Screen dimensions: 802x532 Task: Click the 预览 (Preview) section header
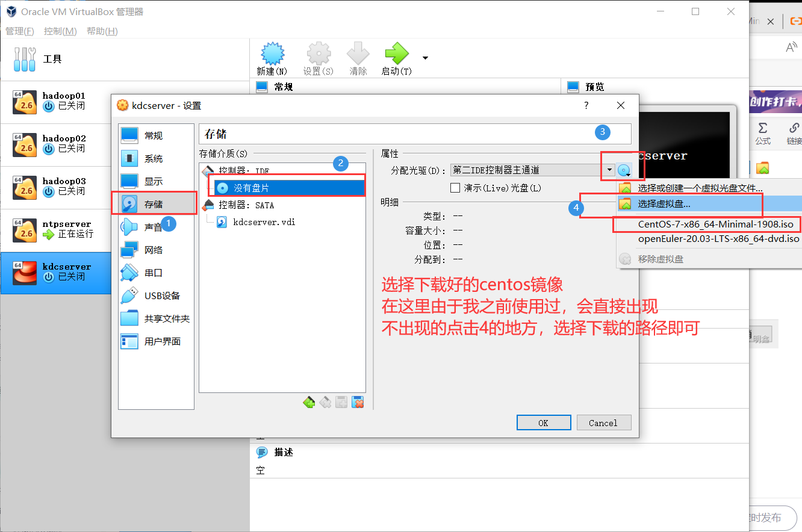pyautogui.click(x=594, y=87)
